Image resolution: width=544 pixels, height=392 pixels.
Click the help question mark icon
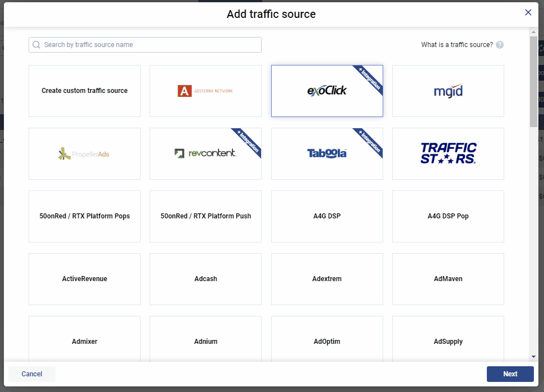coord(500,45)
